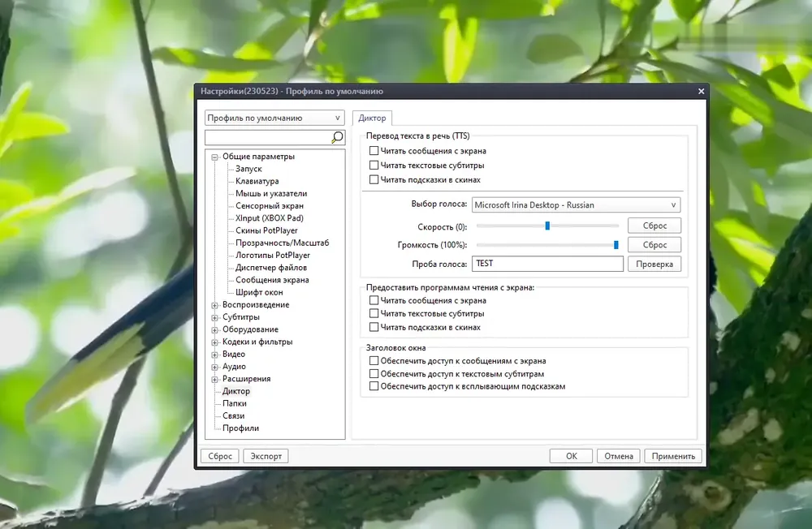The image size is (812, 529).
Task: Open Сообщения экрана settings
Action: click(x=272, y=280)
